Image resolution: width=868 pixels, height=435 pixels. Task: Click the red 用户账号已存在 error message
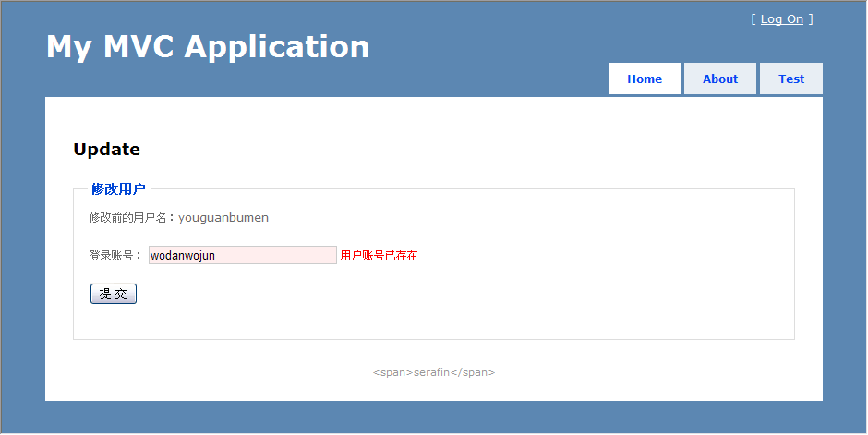pyautogui.click(x=379, y=256)
